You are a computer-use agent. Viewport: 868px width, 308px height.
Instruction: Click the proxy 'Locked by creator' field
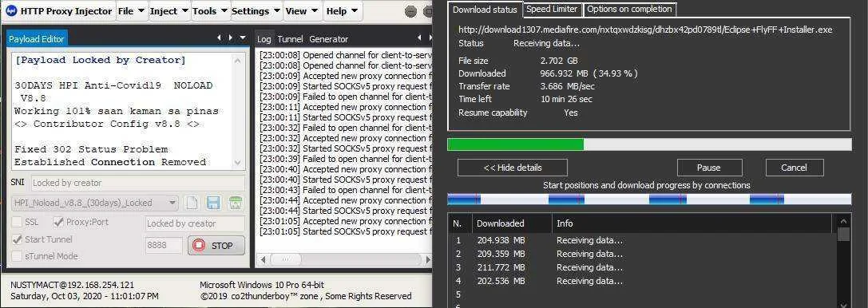195,223
